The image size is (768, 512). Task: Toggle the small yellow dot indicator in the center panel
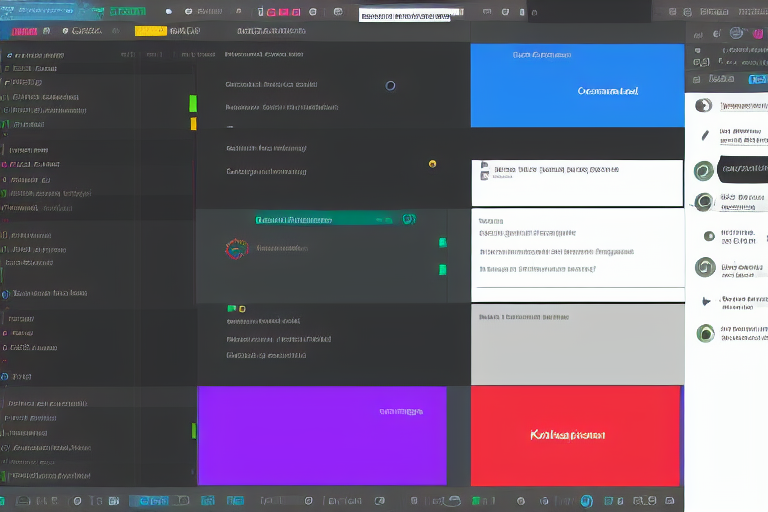coord(432,163)
